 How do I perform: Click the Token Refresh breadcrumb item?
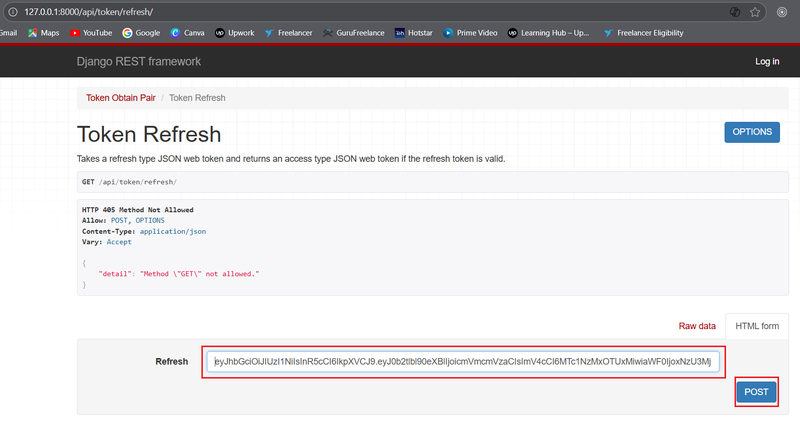tap(197, 98)
